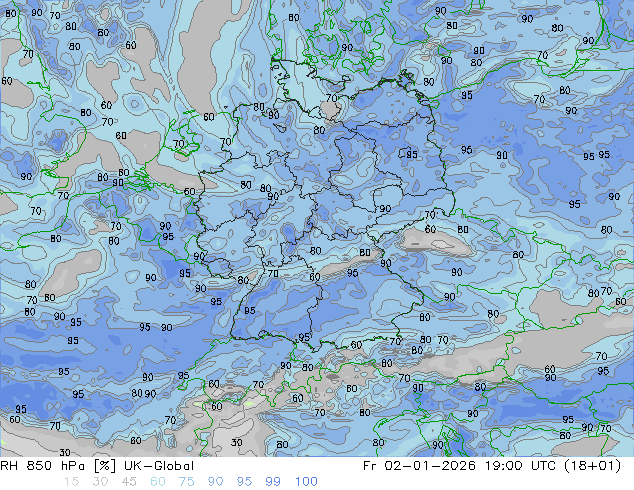634x490 pixels.
Task: Click the light-blue '60' legend scale value
Action: click(x=158, y=482)
